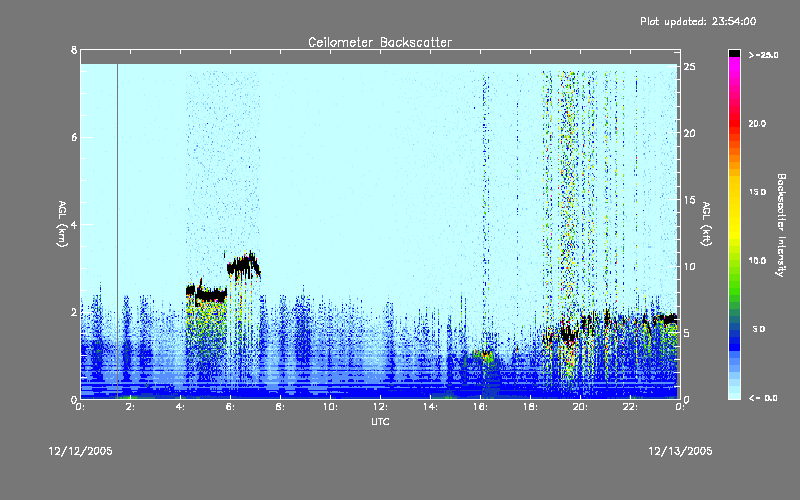
Task: Click the left 'AGL (km)' axis label
Action: coord(62,224)
